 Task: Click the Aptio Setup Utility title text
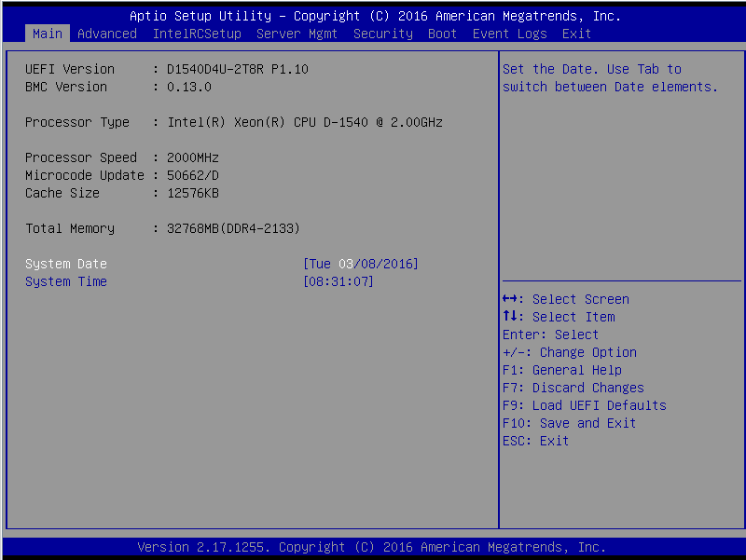point(376,16)
